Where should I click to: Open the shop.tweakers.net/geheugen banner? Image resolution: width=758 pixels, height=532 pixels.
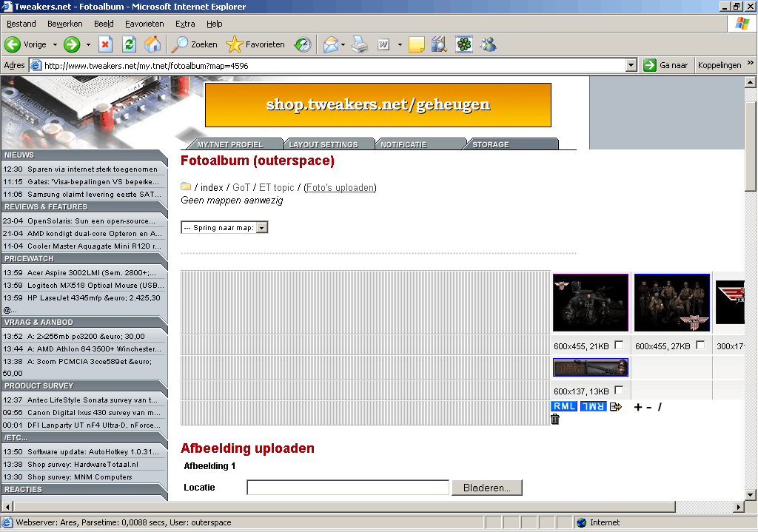(378, 105)
